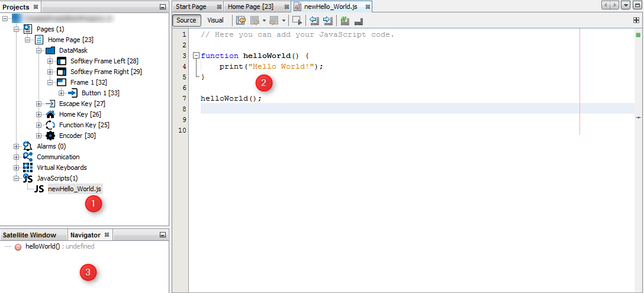The height and width of the screenshot is (293, 644).
Task: Open the editor documents list dropdown
Action: pyautogui.click(x=626, y=5)
